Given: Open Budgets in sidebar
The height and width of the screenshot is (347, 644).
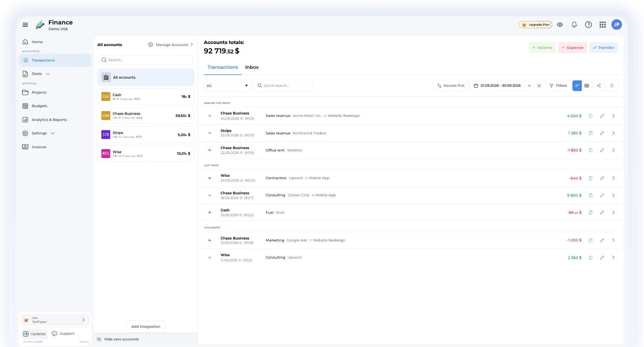Looking at the screenshot, I should 39,106.
